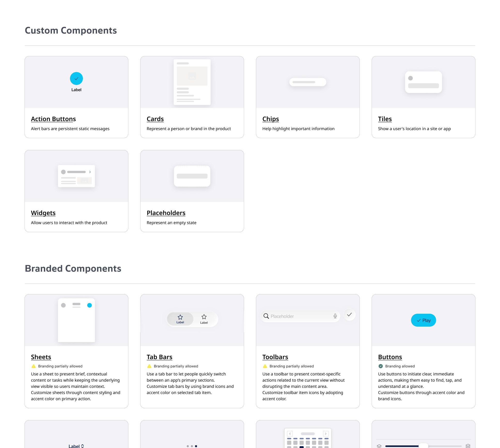This screenshot has height=448, width=500.
Task: Click the magnifying glass search icon
Action: [x=266, y=316]
